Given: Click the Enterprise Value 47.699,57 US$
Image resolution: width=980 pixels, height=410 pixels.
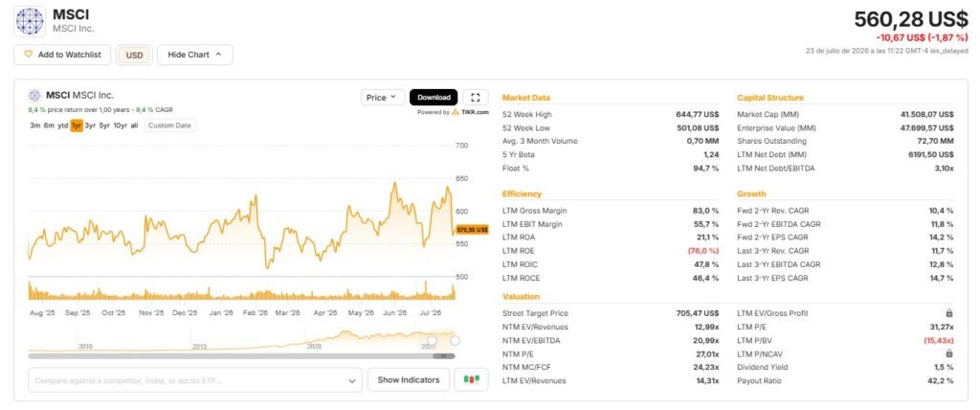Looking at the screenshot, I should [x=925, y=127].
